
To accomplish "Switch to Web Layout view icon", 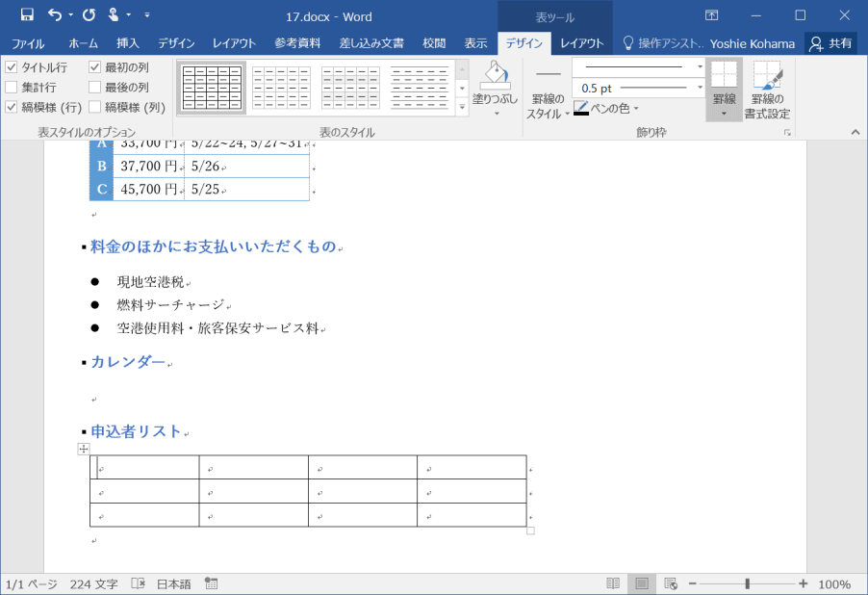I will click(671, 583).
